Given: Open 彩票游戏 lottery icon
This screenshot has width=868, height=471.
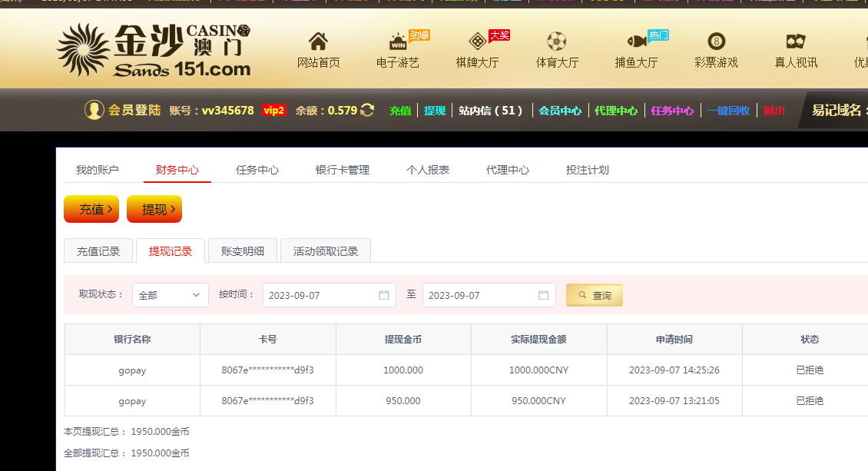Looking at the screenshot, I should [717, 41].
